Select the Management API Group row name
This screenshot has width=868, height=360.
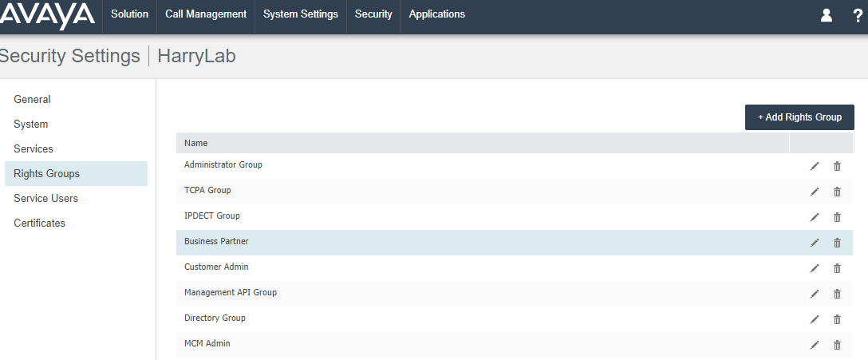click(x=231, y=292)
